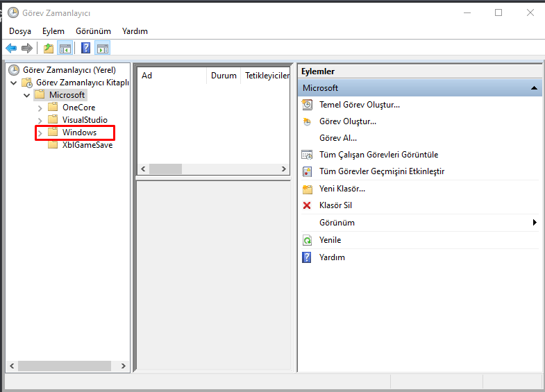Image resolution: width=545 pixels, height=392 pixels.
Task: Click the Tüm Çalışan Görevleri Görüntüle icon
Action: (307, 155)
